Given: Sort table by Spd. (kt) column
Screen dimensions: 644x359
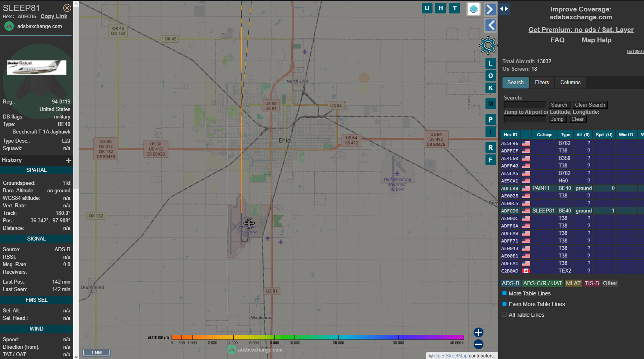Looking at the screenshot, I should point(604,135).
